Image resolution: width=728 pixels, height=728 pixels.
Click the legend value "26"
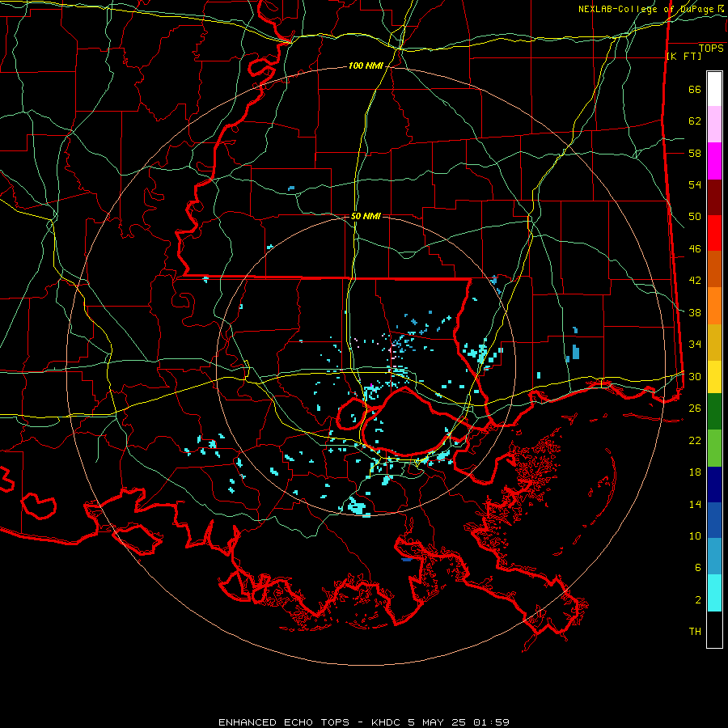695,408
